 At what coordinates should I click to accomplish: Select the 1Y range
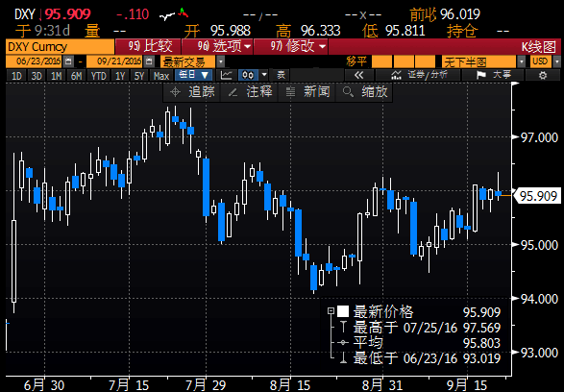tap(120, 76)
